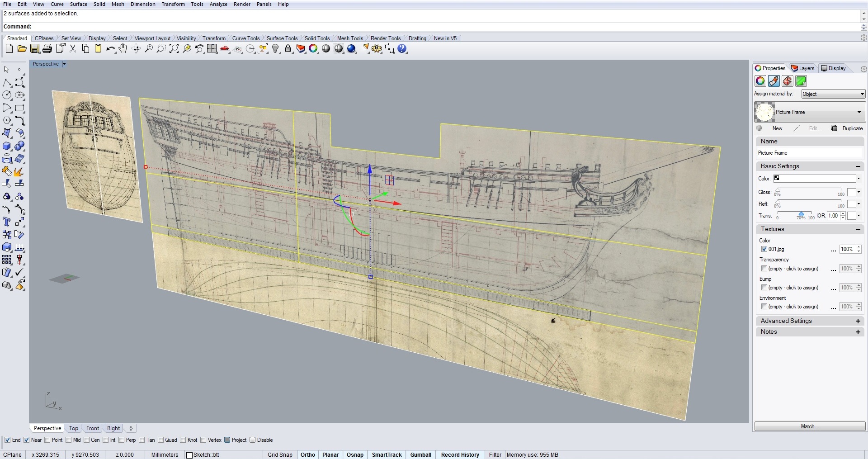Select the Box solid tool

click(x=7, y=146)
